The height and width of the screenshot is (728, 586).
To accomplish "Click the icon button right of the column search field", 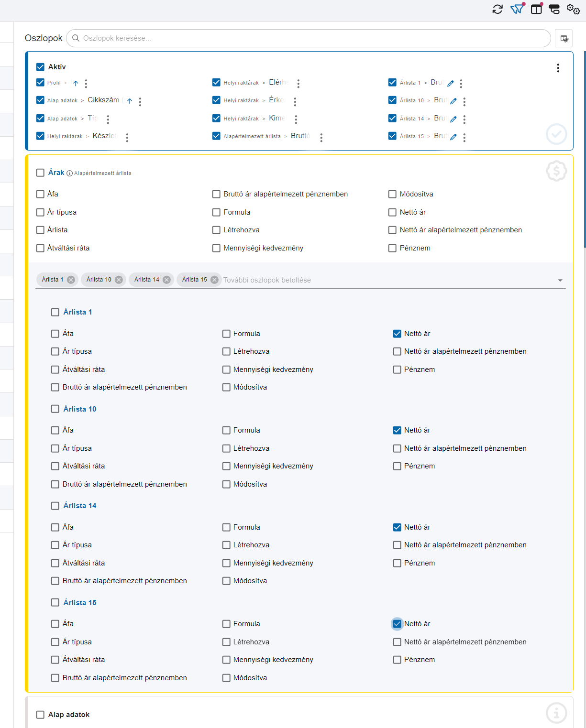I will (564, 38).
